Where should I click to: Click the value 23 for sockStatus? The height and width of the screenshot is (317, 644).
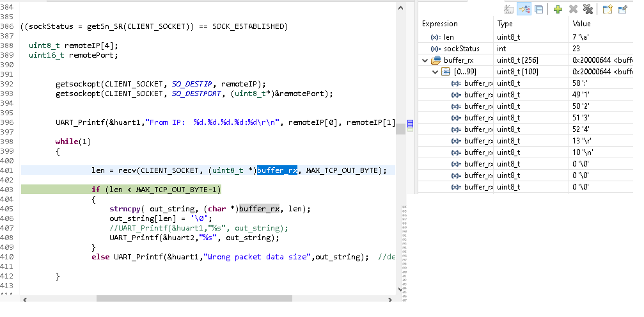(576, 49)
